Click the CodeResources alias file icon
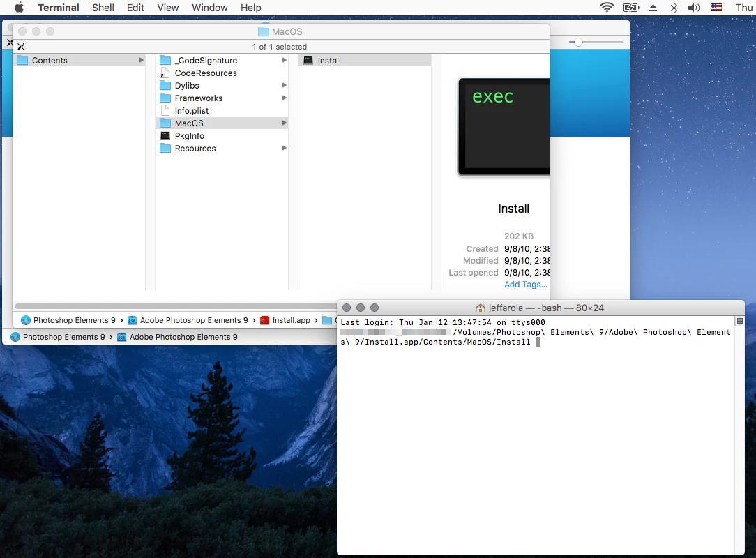Screen dimensions: 756x558 pos(165,73)
